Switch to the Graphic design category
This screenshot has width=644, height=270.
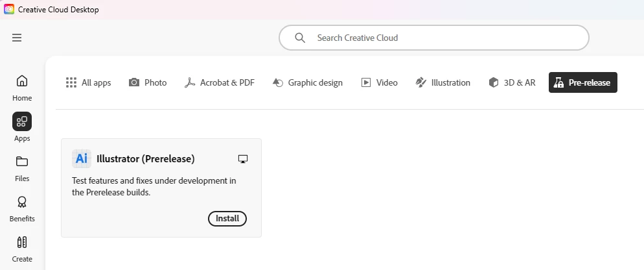pyautogui.click(x=307, y=82)
